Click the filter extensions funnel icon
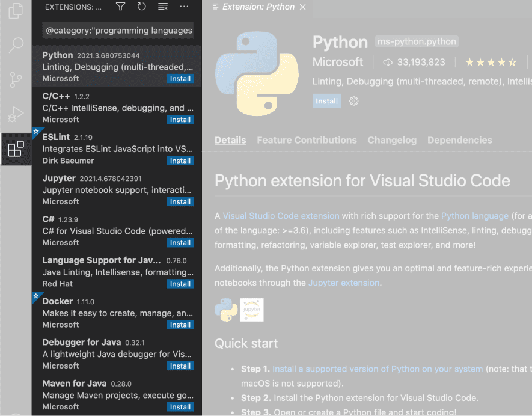 tap(120, 7)
